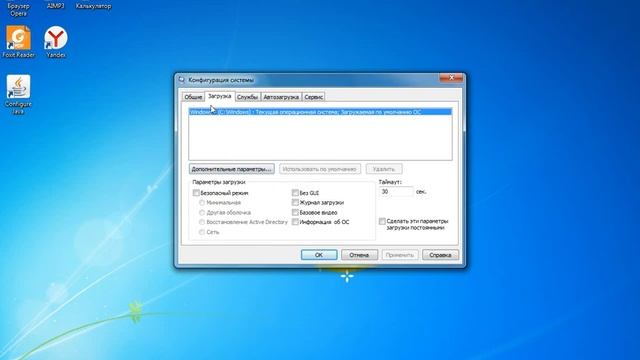The height and width of the screenshot is (360, 640).
Task: Open the Сервис tab
Action: point(313,97)
